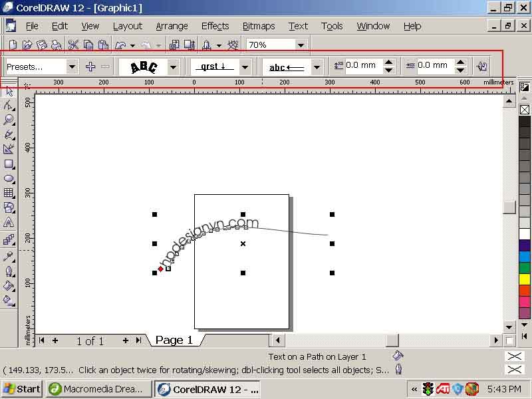This screenshot has width=532, height=399.
Task: Click the Save icon in toolbar
Action: click(x=41, y=45)
